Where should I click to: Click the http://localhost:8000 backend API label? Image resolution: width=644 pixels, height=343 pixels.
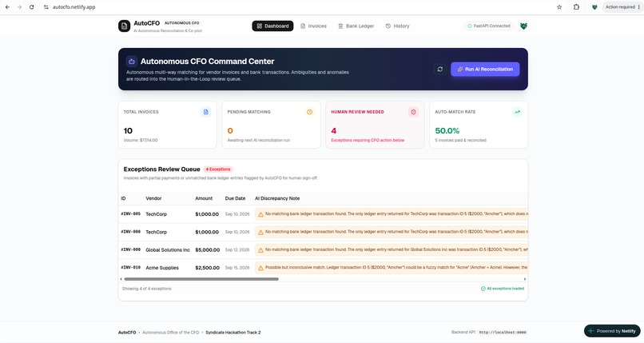point(503,333)
